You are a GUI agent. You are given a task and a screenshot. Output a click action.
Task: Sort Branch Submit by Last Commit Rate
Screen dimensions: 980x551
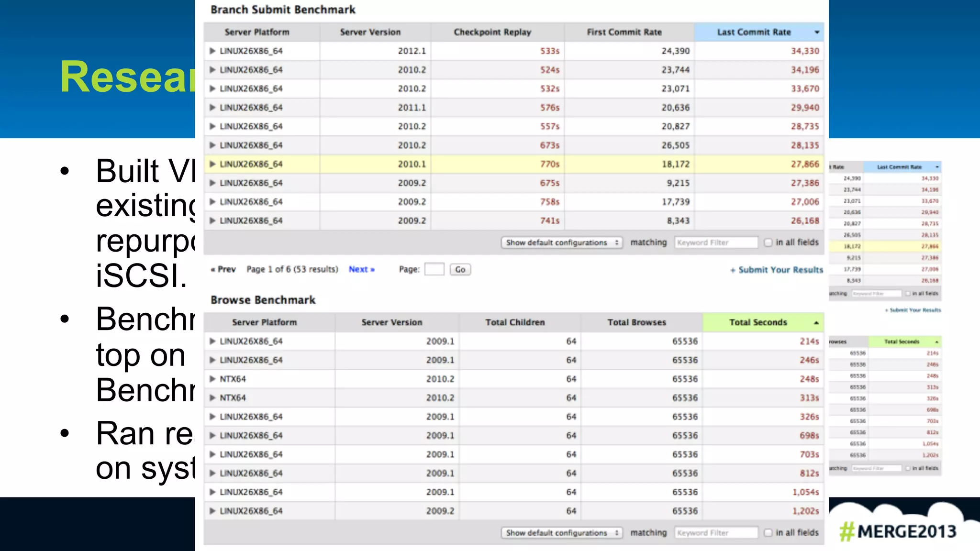[x=759, y=32]
